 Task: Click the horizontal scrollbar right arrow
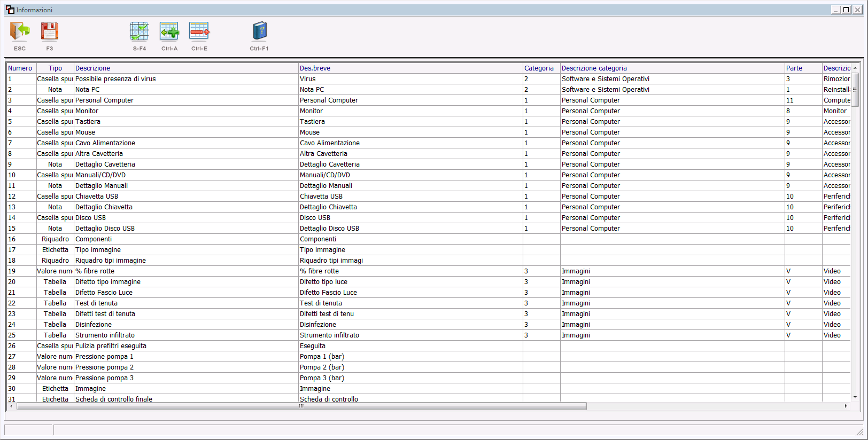point(846,406)
